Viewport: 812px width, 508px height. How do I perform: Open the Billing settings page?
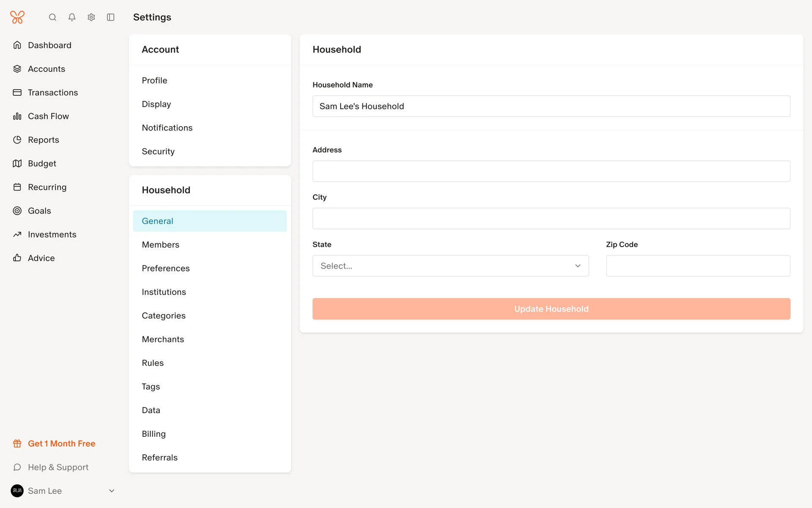[154, 434]
